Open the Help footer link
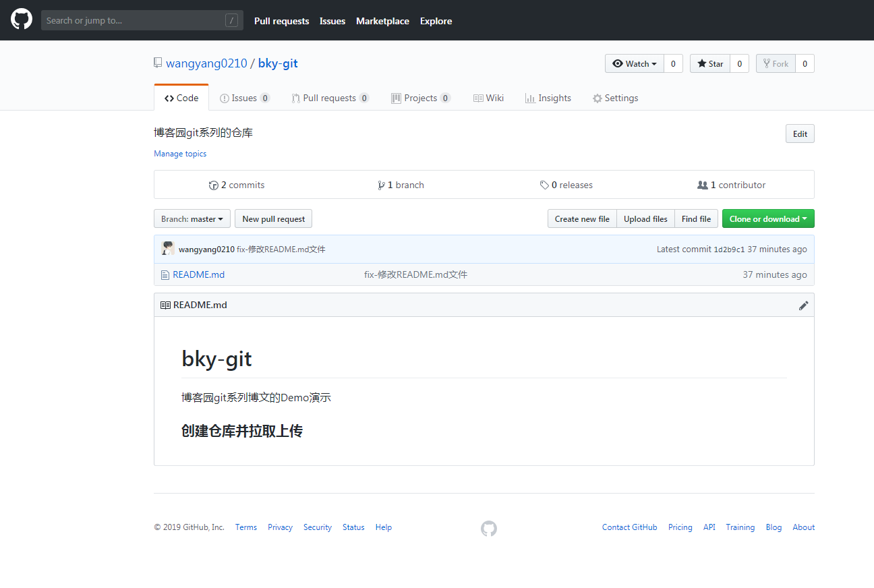Viewport: 874px width, 588px height. tap(384, 527)
